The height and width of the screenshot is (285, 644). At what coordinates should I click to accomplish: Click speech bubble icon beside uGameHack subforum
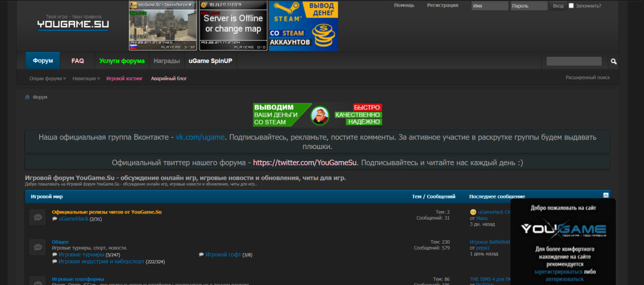click(x=55, y=219)
